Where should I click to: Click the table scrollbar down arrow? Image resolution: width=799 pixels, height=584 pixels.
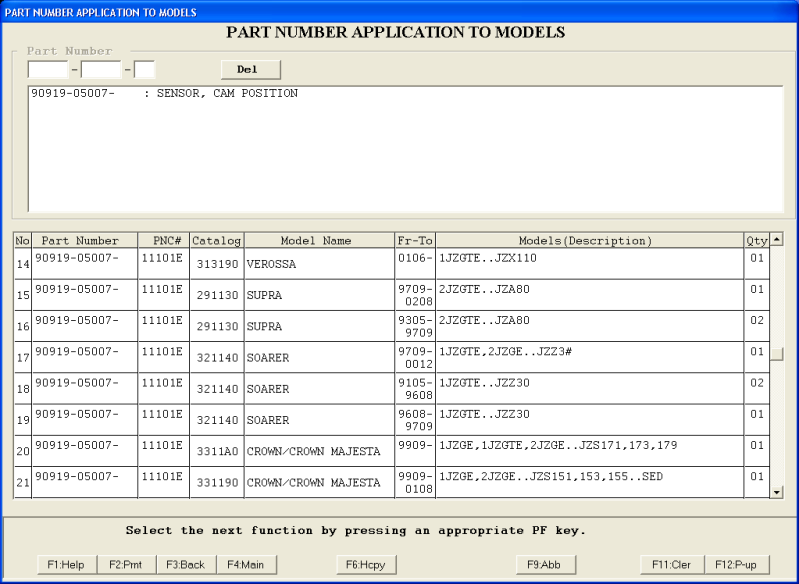pyautogui.click(x=777, y=492)
